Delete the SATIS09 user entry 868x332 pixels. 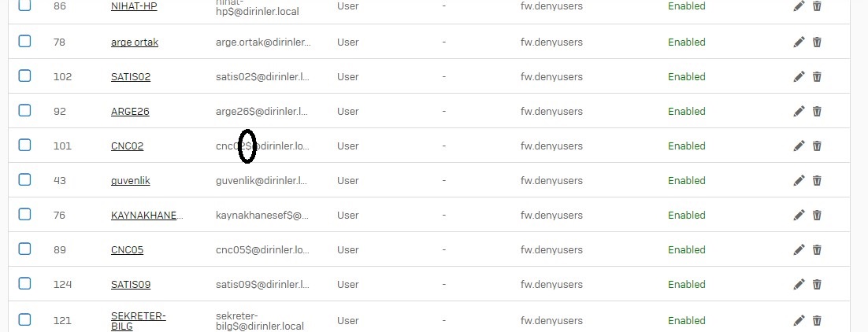[817, 285]
